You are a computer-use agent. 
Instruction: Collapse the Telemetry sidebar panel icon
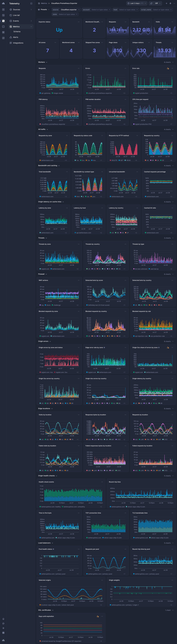(x=31, y=3)
